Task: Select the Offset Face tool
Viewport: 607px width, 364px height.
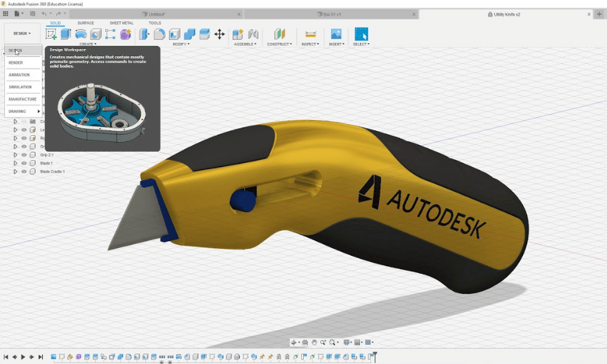Action: (x=205, y=34)
